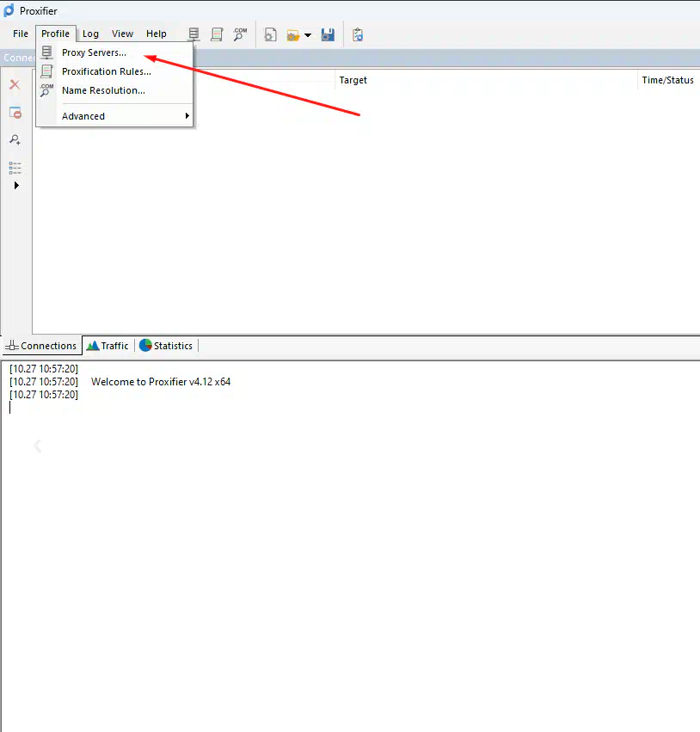Click the Proxification Rules toolbar icon
This screenshot has width=700, height=732.
(217, 34)
